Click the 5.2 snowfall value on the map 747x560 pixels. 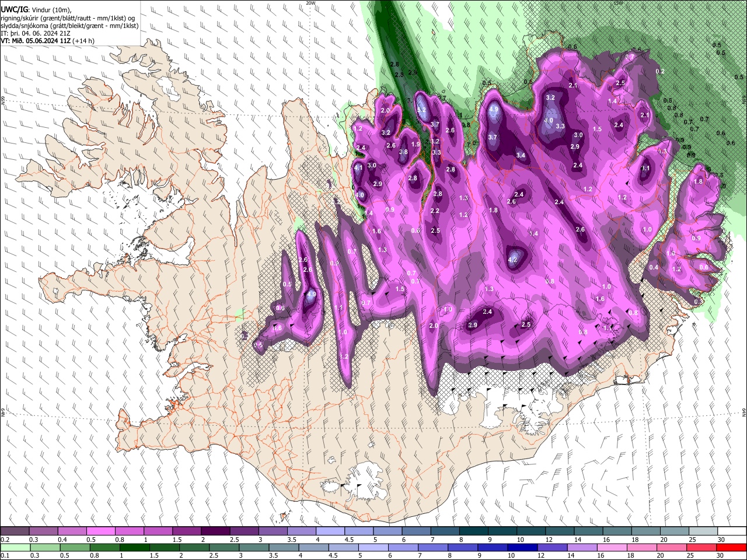pyautogui.click(x=421, y=110)
